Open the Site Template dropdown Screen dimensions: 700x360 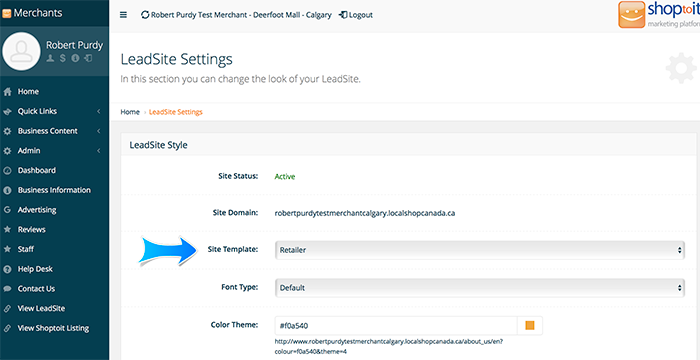(x=479, y=250)
